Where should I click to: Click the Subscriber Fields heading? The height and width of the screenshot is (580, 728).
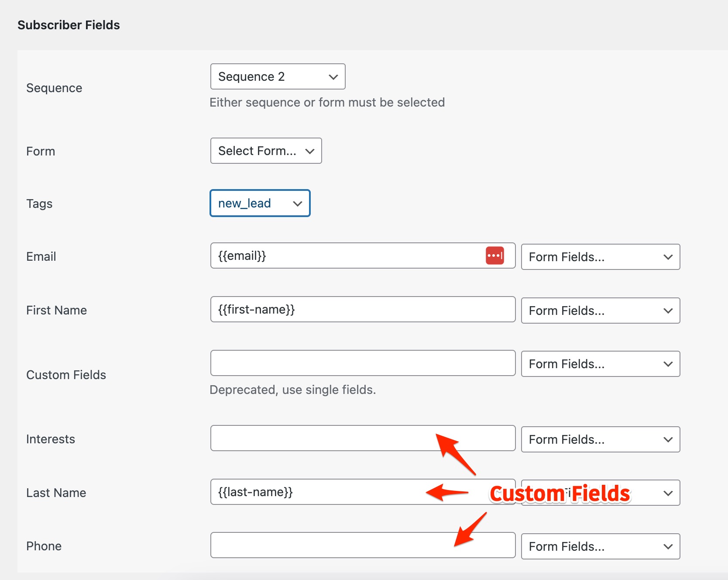69,25
